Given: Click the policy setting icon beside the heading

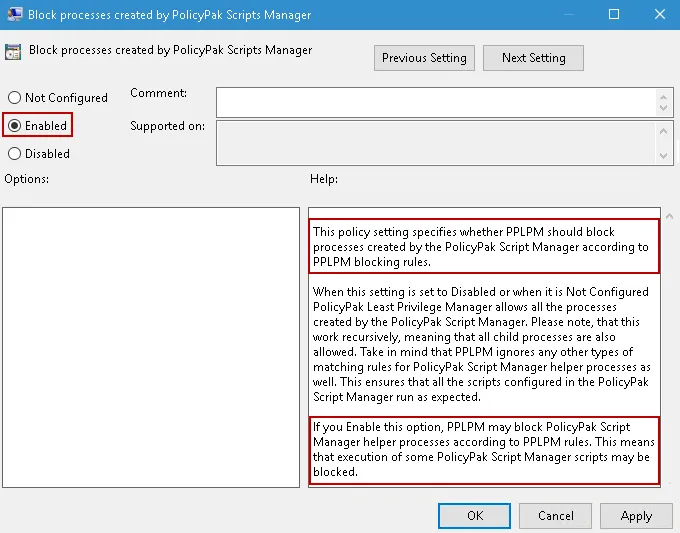Looking at the screenshot, I should point(14,52).
